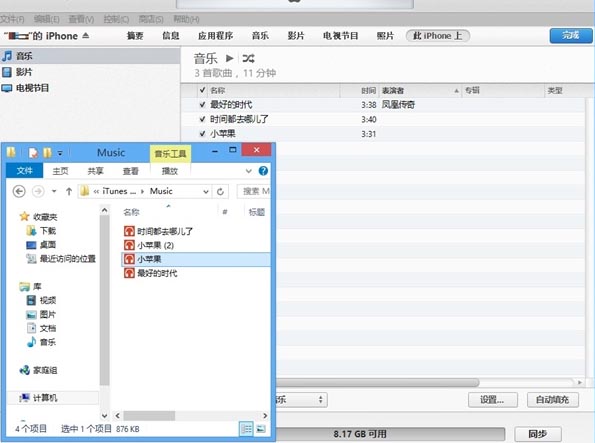595x443 pixels.
Task: Select file 时间都去哪儿了 in Music folder
Action: [158, 231]
